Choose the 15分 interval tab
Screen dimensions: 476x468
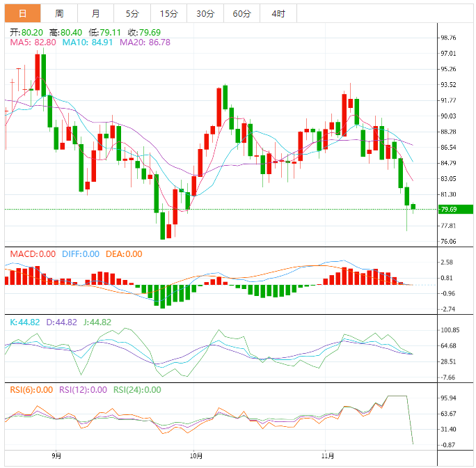coord(168,13)
